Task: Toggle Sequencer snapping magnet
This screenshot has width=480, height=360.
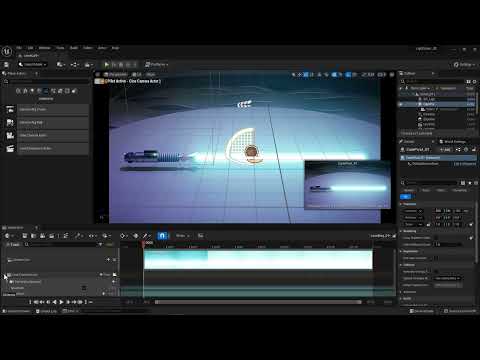Action: point(162,236)
